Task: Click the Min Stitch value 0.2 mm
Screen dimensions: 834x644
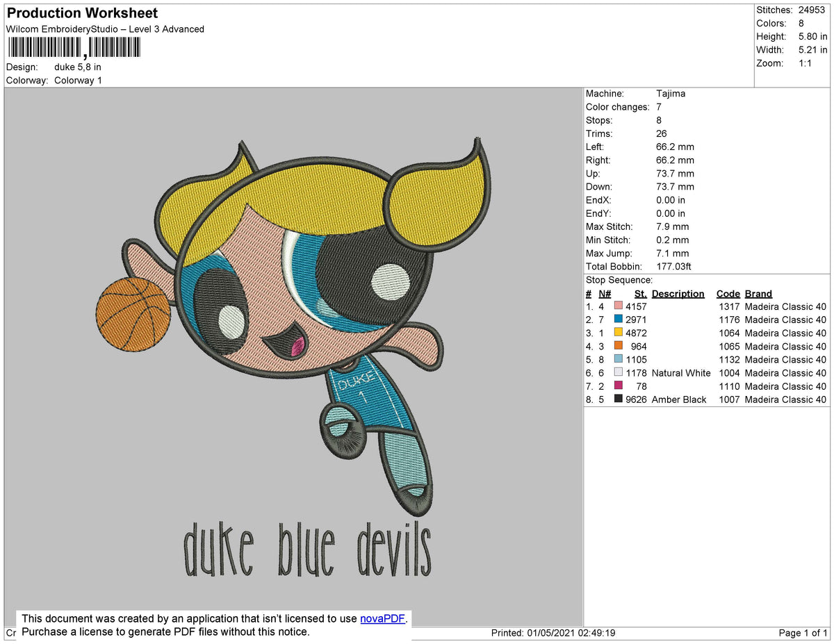Action: [x=673, y=240]
